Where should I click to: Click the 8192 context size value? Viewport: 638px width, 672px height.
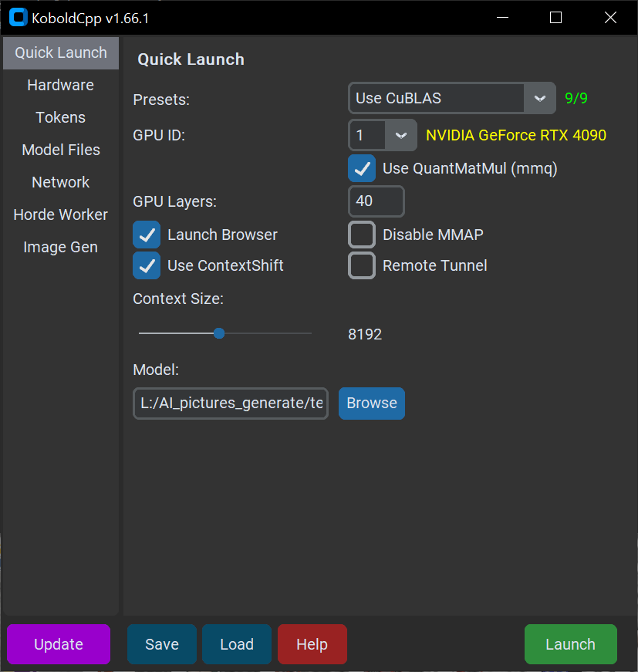point(365,334)
